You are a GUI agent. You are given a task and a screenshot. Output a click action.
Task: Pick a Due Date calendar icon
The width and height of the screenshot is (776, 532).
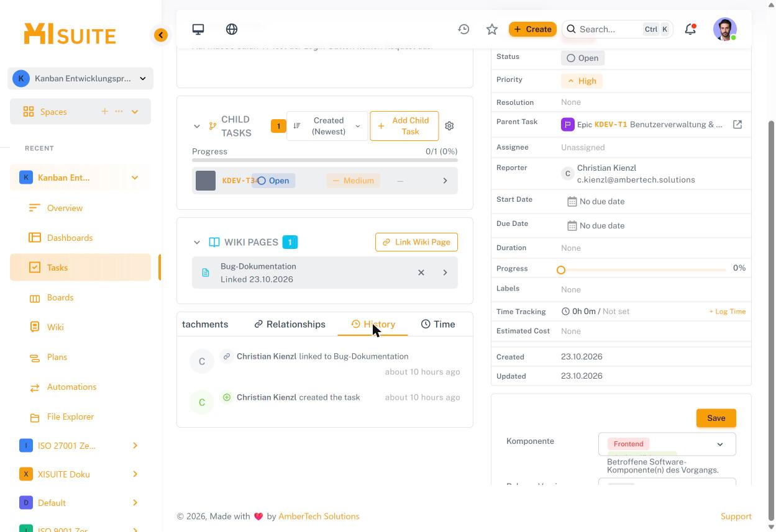(x=572, y=225)
